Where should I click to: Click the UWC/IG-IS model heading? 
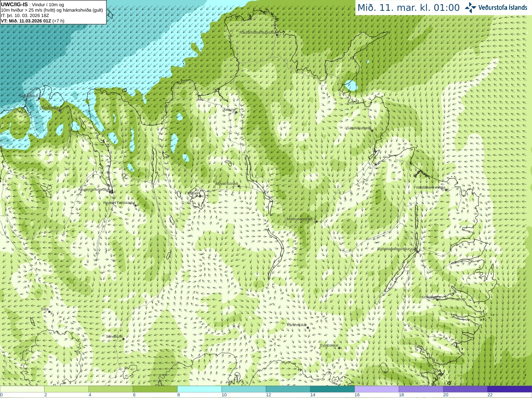14,5
